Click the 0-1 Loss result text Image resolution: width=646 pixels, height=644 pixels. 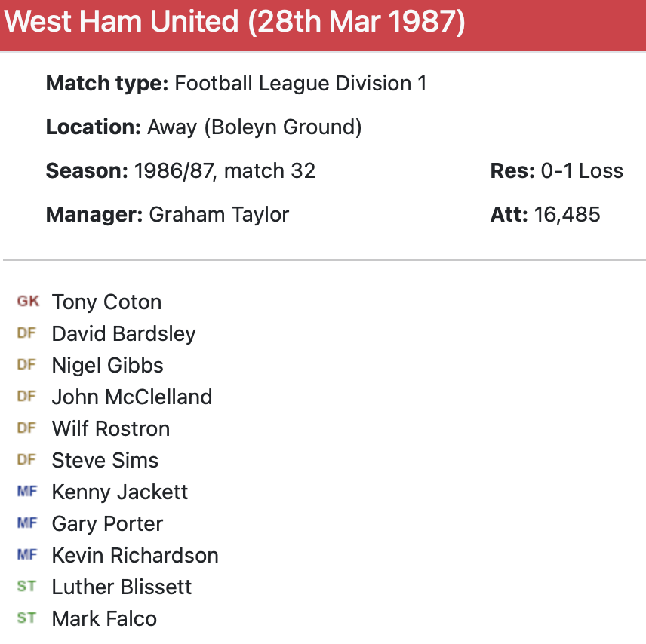pos(582,171)
